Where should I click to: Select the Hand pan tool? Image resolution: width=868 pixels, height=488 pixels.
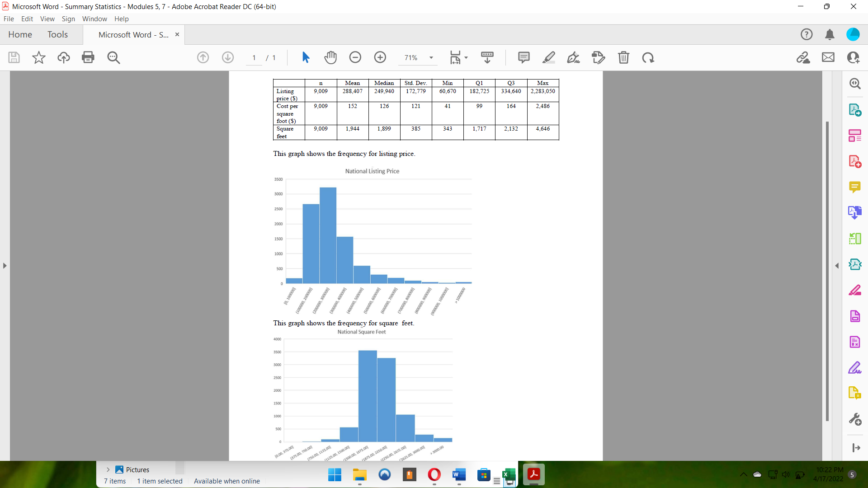[x=330, y=57]
